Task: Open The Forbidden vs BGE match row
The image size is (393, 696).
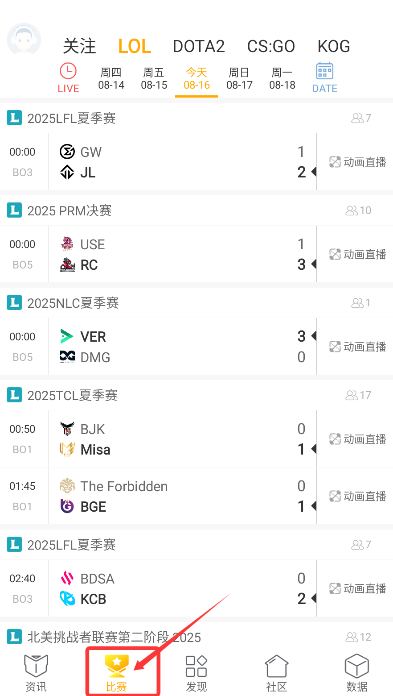Action: click(158, 496)
